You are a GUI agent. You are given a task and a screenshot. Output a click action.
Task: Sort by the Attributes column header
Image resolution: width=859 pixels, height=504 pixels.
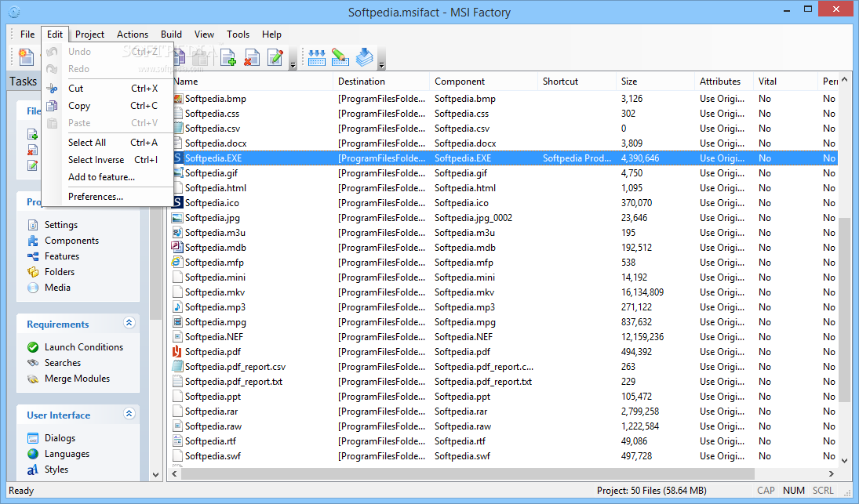tap(724, 81)
